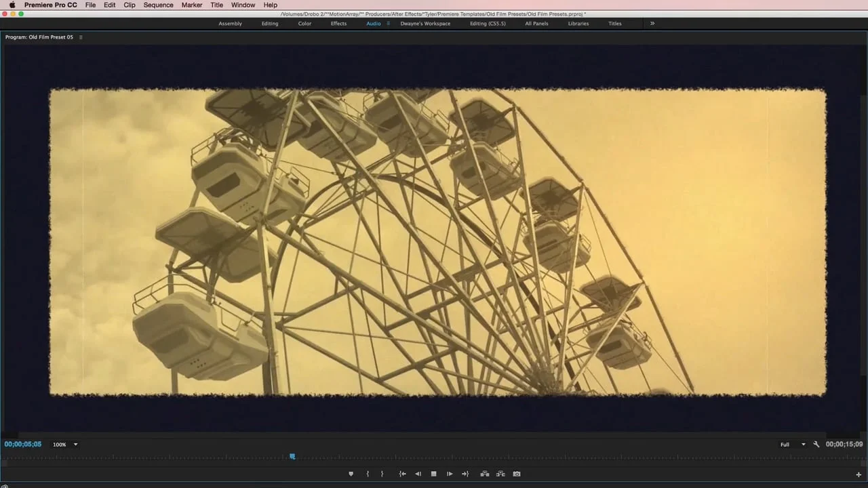Switch to the Color workspace tab

(305, 24)
